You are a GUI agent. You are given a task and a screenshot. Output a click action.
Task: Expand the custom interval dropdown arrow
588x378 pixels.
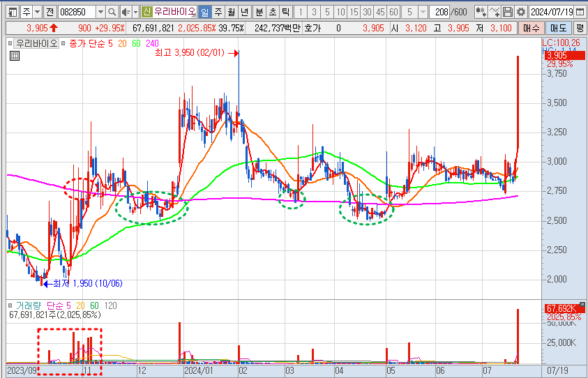pos(423,13)
